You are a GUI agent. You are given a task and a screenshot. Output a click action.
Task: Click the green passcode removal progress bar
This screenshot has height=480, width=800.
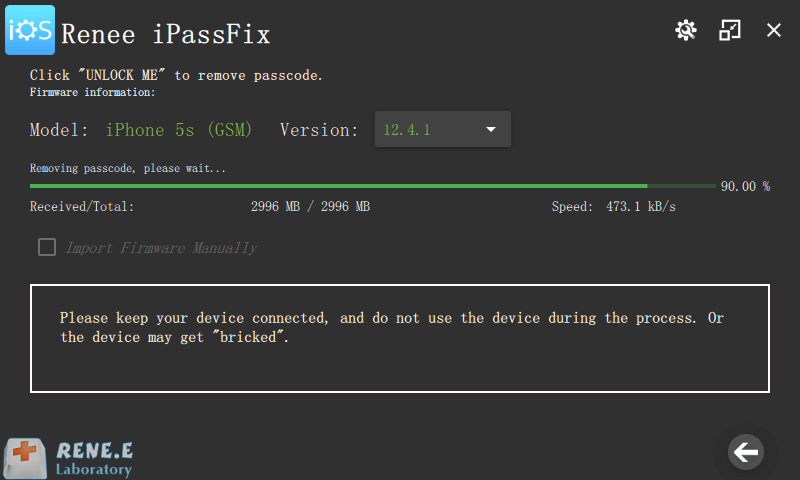click(372, 186)
